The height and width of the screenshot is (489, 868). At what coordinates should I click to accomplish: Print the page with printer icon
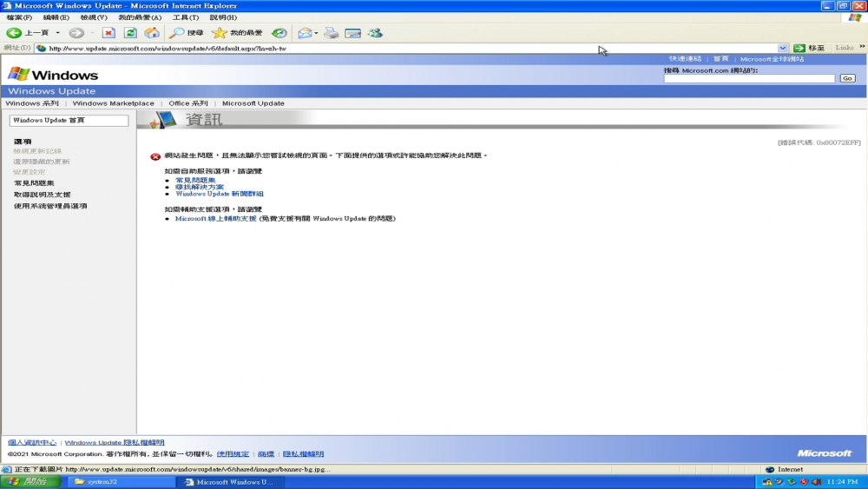[331, 33]
